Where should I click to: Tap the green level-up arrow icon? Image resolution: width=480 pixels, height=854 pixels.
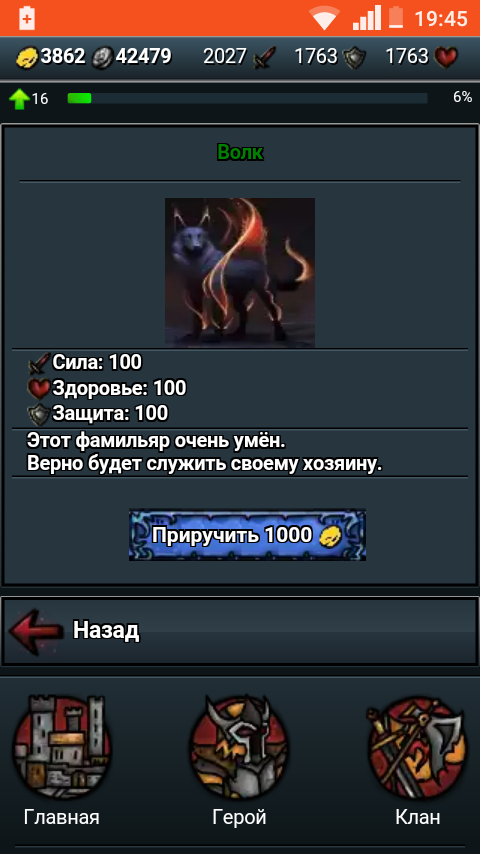point(19,99)
